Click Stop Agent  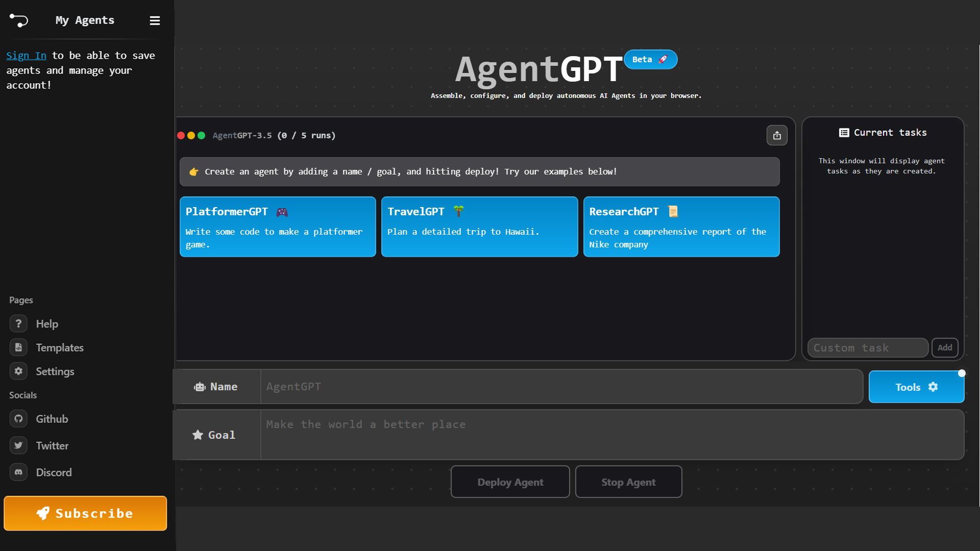click(628, 481)
